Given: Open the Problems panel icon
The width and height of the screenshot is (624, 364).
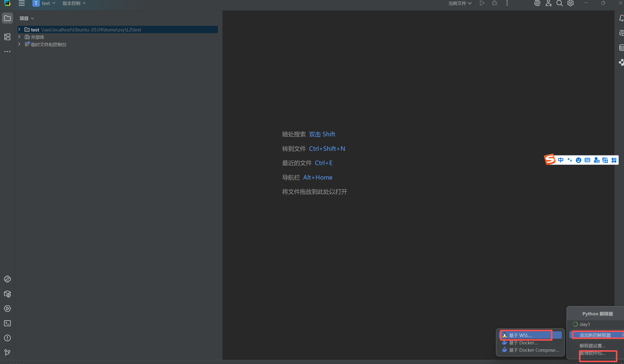Looking at the screenshot, I should (7, 338).
